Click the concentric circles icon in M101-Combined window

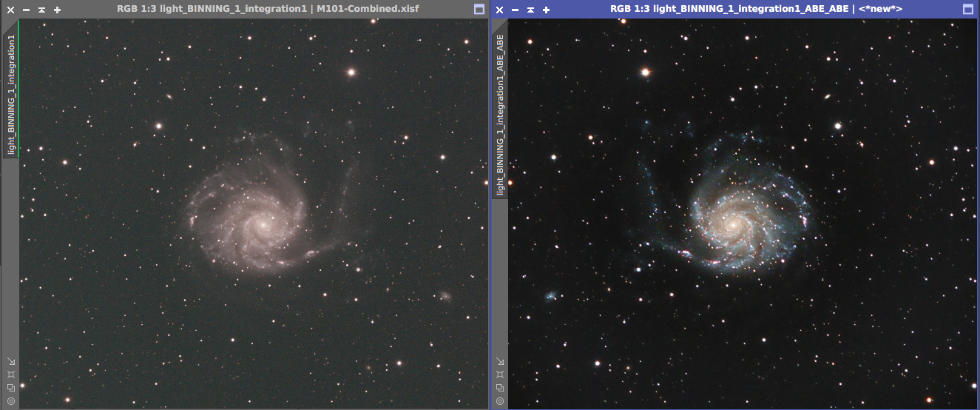(11, 401)
